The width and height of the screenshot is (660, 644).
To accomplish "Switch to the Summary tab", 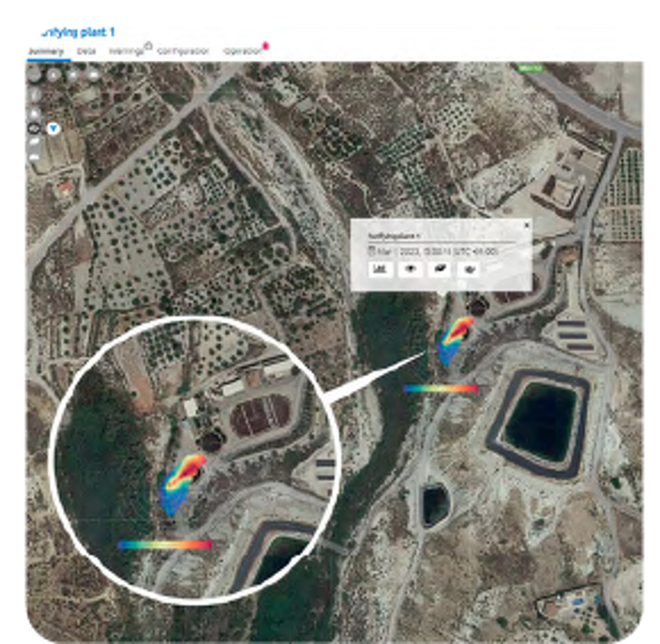I will pyautogui.click(x=46, y=52).
